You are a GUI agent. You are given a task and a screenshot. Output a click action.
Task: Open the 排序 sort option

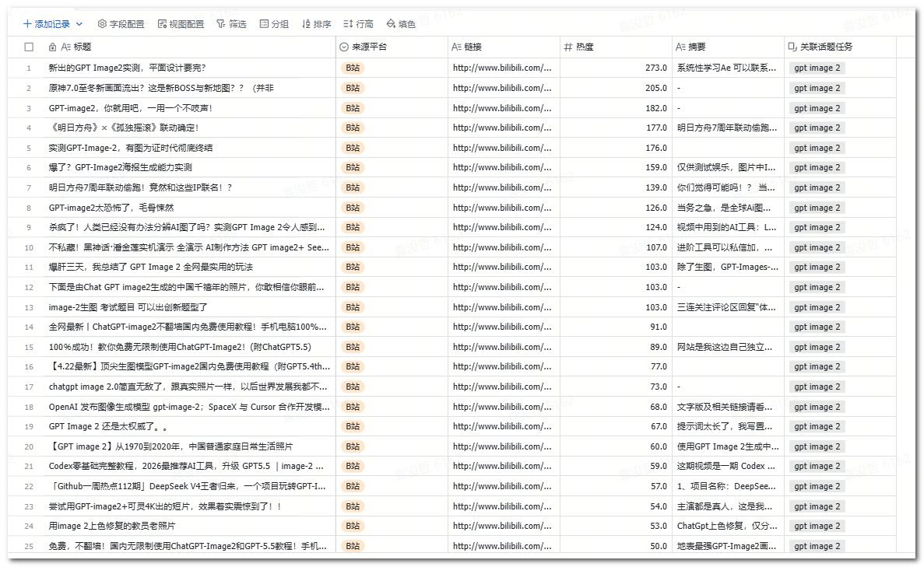317,24
